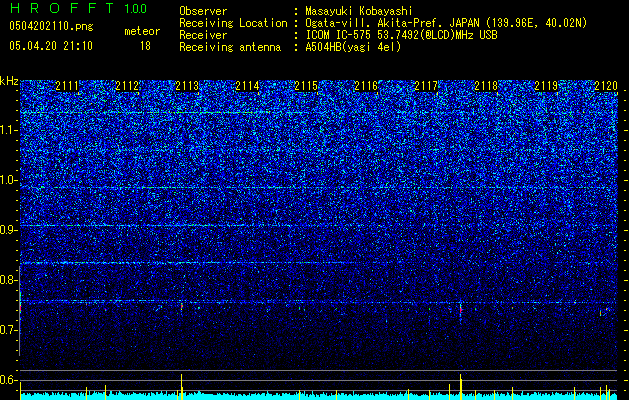Image resolution: width=629 pixels, height=400 pixels.
Task: Click the HROFFT title text
Action: click(62, 8)
